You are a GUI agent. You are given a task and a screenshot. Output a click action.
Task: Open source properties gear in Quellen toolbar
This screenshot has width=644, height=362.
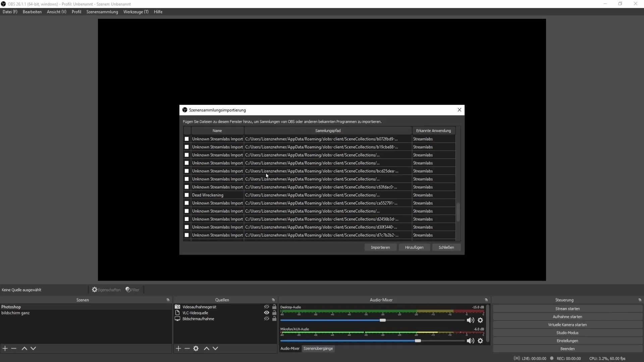(x=196, y=349)
